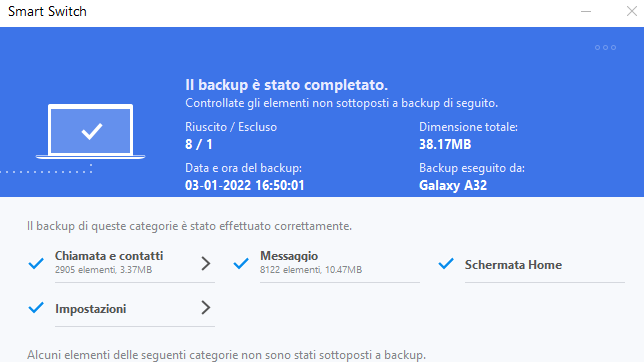This screenshot has height=362, width=644.
Task: Click the checkmark beside Messaggio
Action: coord(241,263)
